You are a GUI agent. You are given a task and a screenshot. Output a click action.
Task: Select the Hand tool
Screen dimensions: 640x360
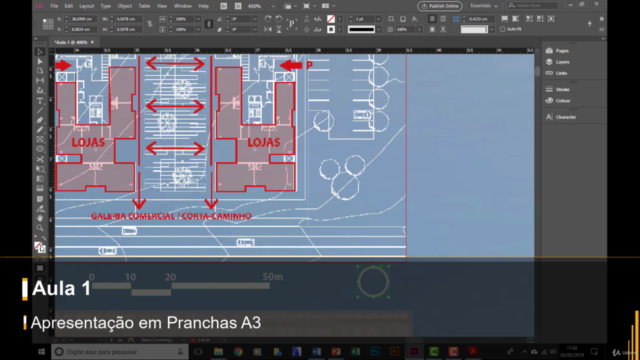click(x=40, y=218)
